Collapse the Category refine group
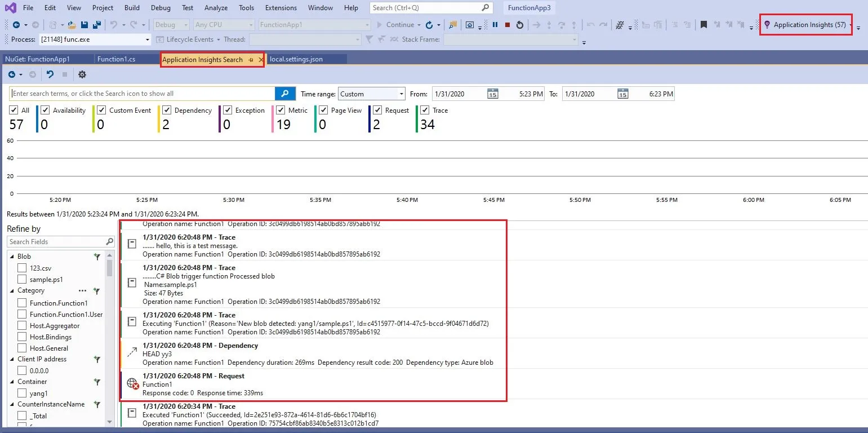The width and height of the screenshot is (868, 433). (x=12, y=291)
